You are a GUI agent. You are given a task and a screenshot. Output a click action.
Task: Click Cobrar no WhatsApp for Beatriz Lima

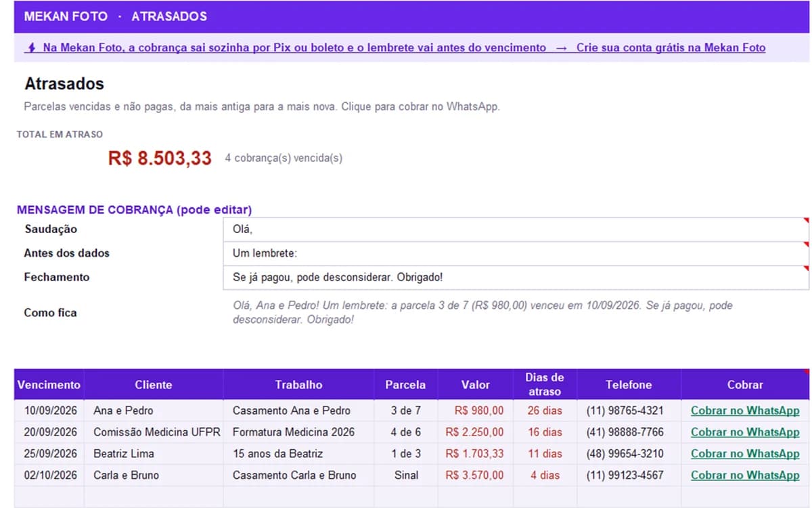(745, 454)
